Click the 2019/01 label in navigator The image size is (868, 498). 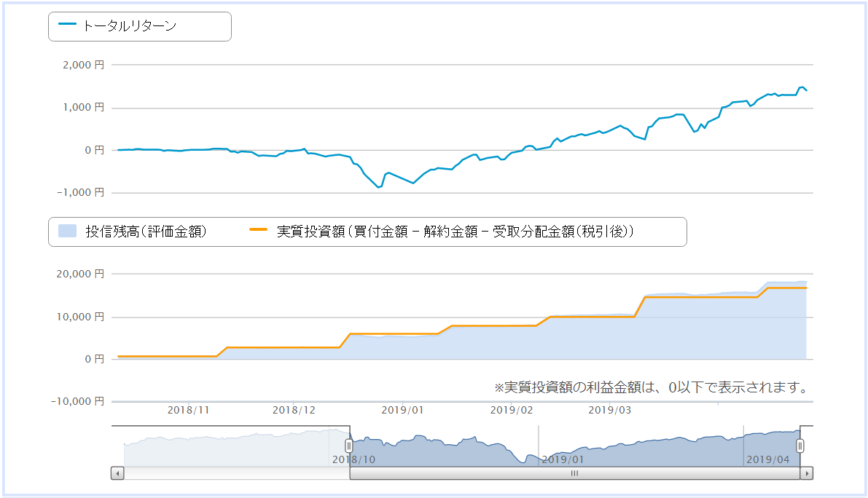563,459
